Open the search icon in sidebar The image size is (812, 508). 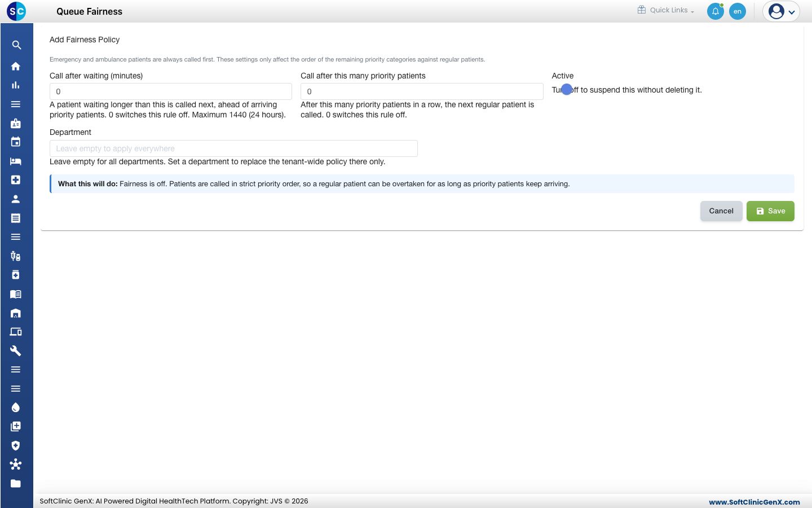pos(16,45)
